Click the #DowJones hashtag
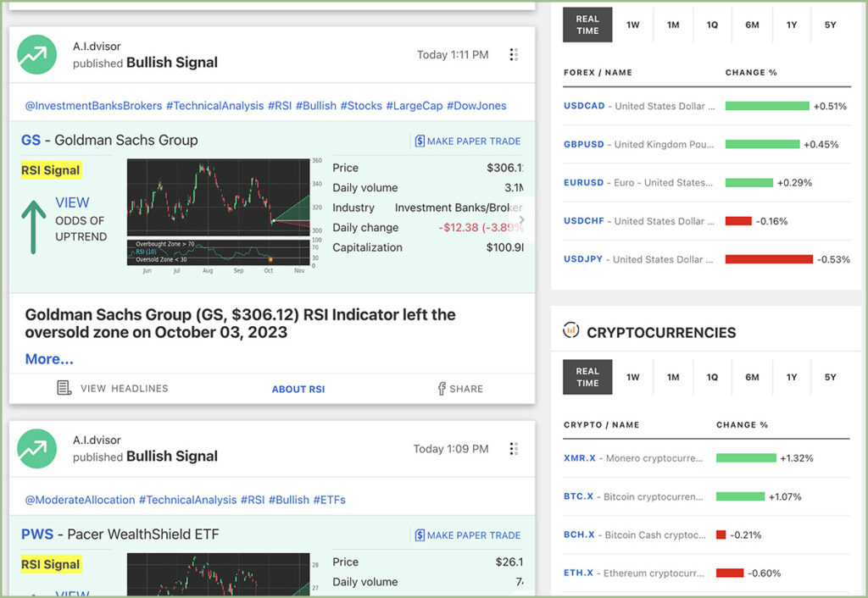 [476, 106]
